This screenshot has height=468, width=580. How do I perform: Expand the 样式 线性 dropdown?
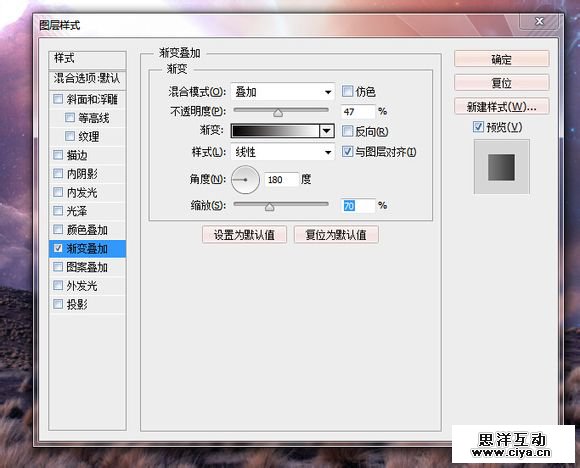pos(283,152)
